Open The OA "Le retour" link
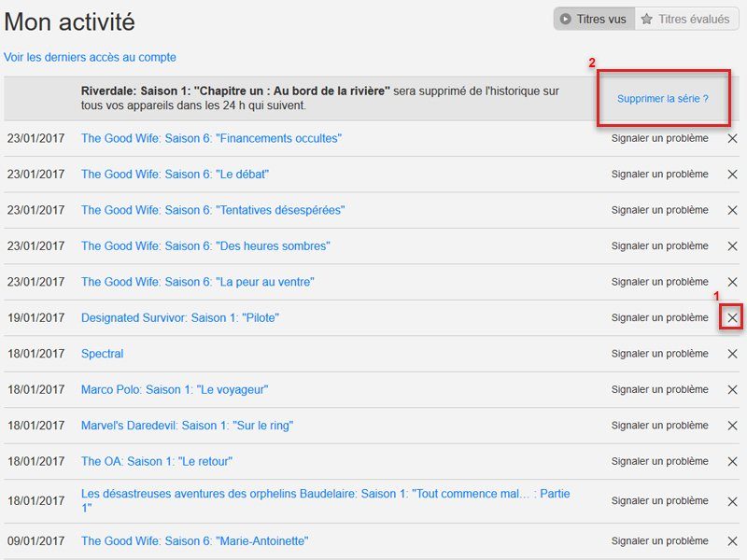The image size is (747, 560). coord(157,461)
